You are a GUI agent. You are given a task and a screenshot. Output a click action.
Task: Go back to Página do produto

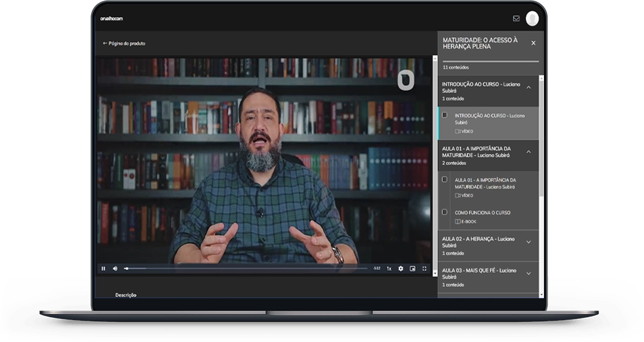[124, 43]
